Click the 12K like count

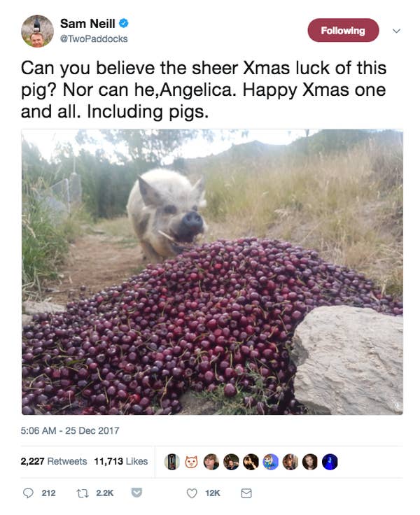213,493
